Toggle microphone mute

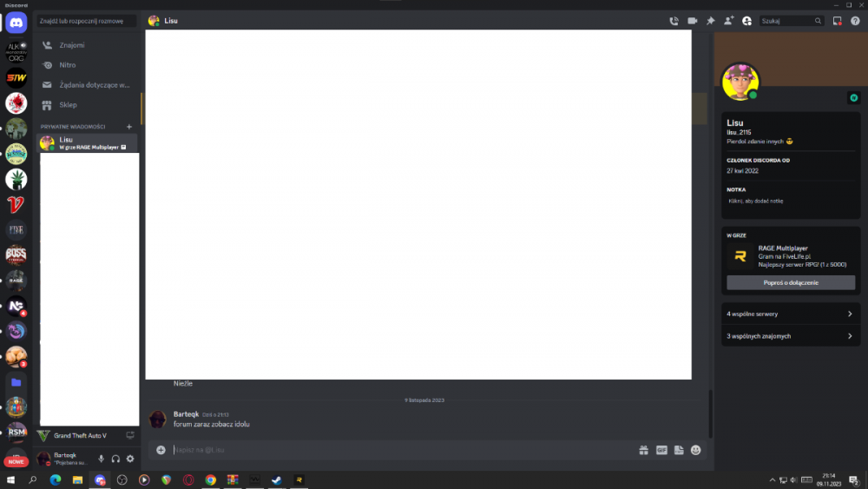pos(101,459)
